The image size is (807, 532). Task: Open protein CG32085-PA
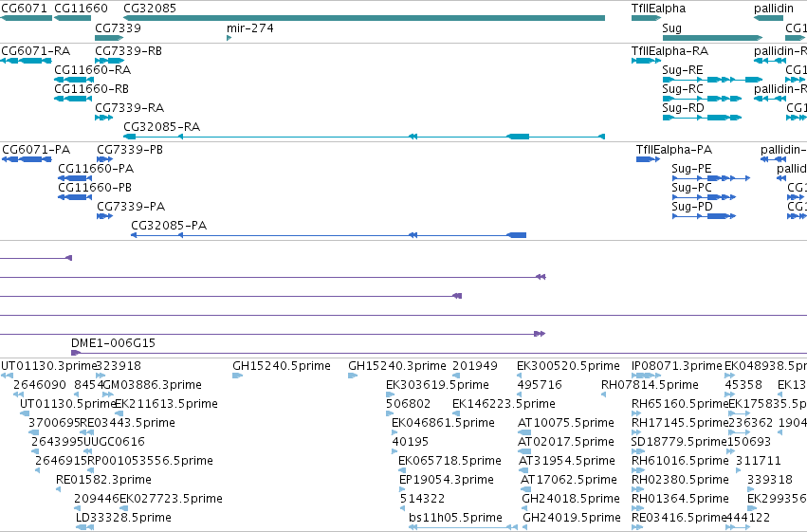point(169,226)
